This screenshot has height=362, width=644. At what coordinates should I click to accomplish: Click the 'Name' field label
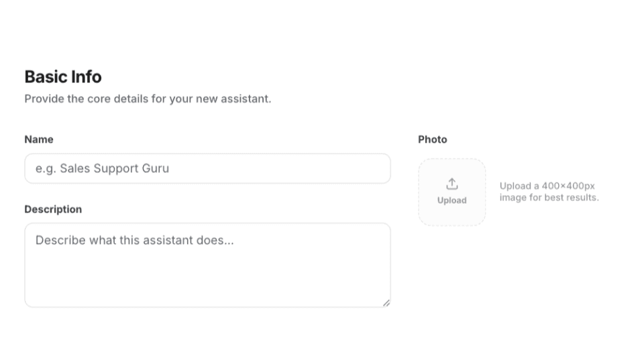(39, 139)
